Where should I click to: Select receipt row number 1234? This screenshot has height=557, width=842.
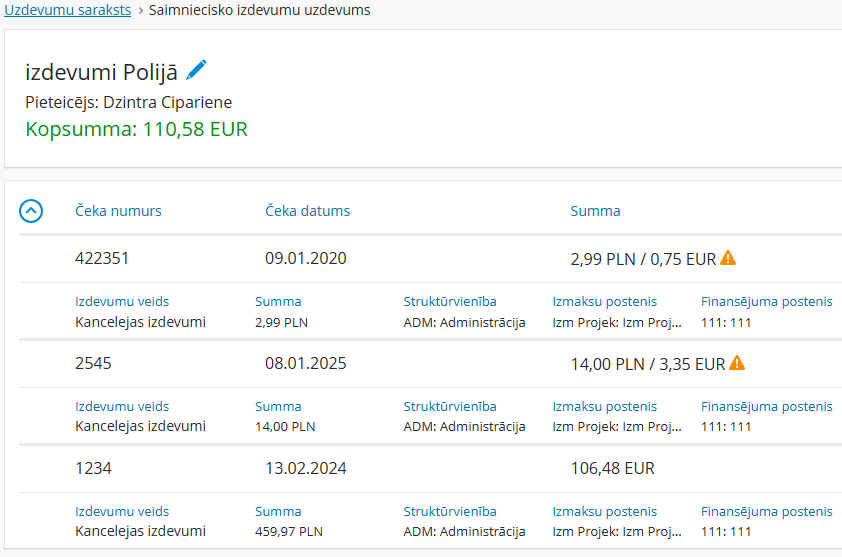(93, 468)
